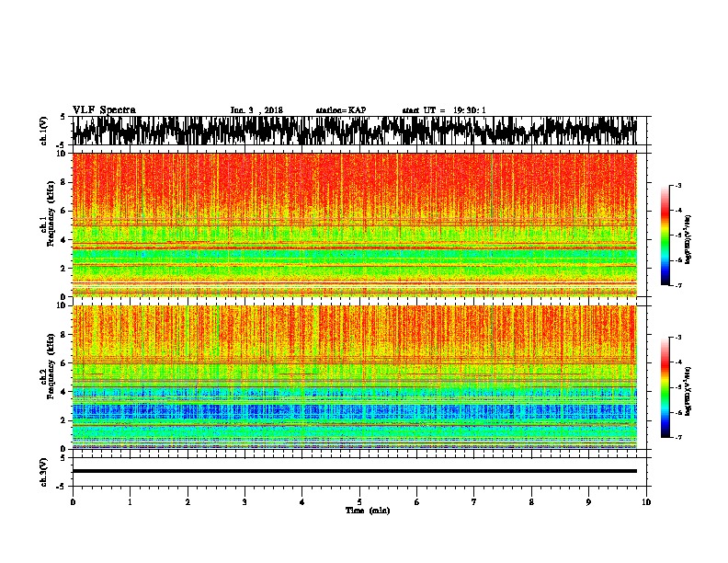Image resolution: width=728 pixels, height=563 pixels.
Task: Click the "-7" label on ch.2 color scale
Action: (677, 437)
